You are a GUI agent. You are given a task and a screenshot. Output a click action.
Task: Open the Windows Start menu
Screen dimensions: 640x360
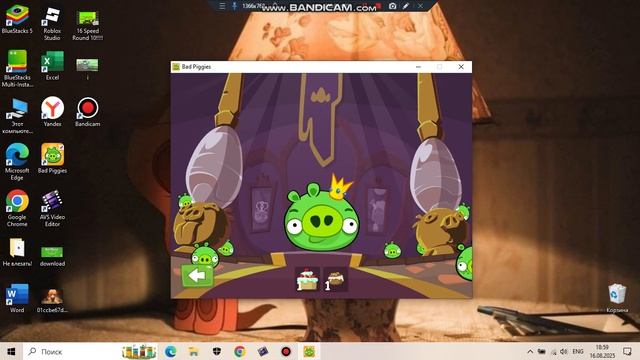(x=11, y=351)
